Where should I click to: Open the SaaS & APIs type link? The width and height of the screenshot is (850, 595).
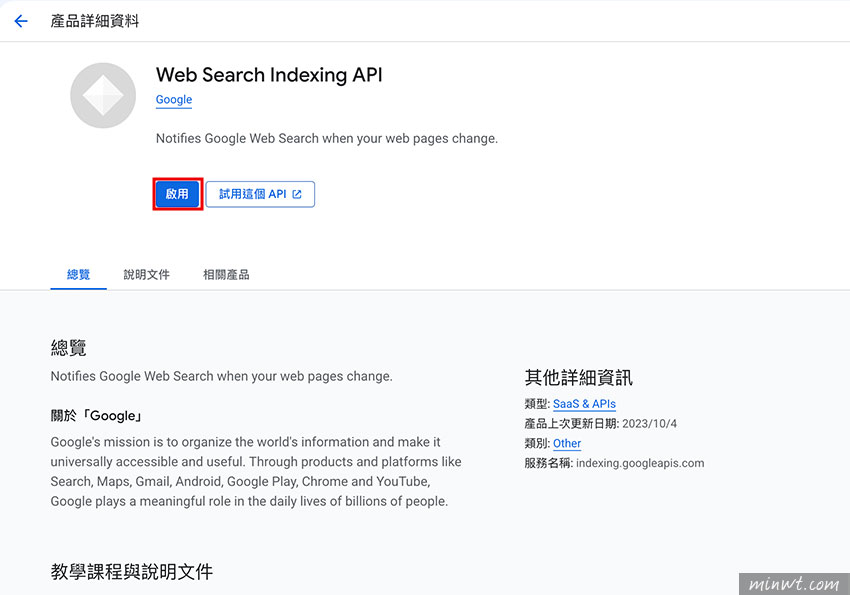584,404
